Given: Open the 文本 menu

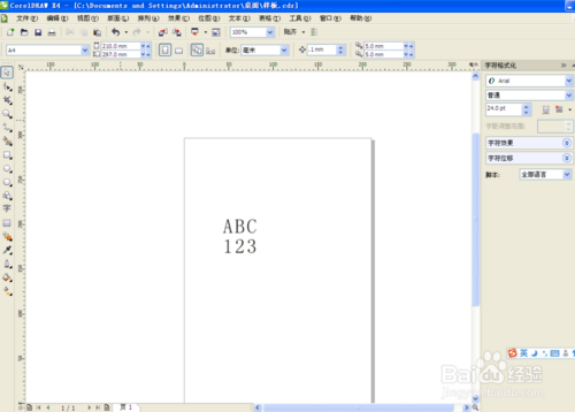Looking at the screenshot, I should coord(239,18).
